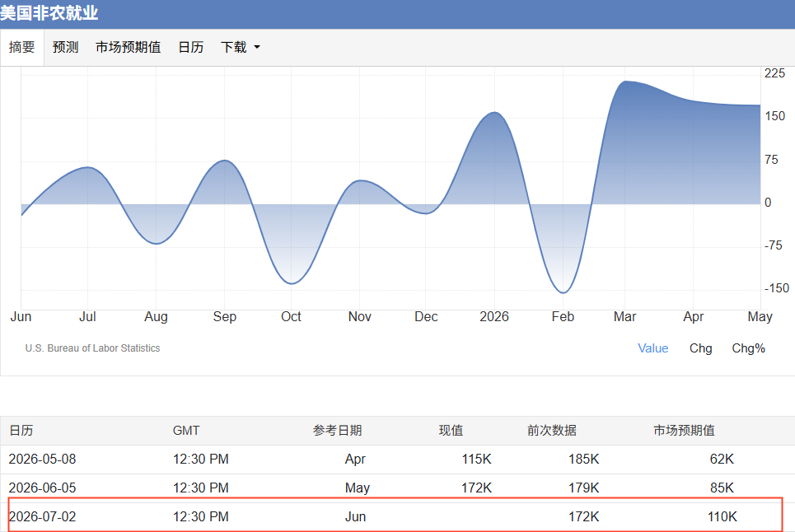This screenshot has height=532, width=795.
Task: Click the 172K actual value in May row
Action: (476, 488)
